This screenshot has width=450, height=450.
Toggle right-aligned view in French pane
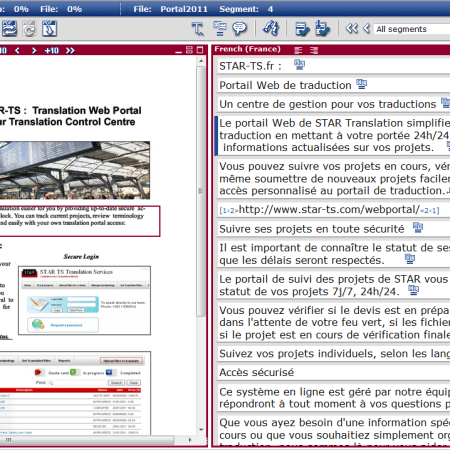[314, 50]
